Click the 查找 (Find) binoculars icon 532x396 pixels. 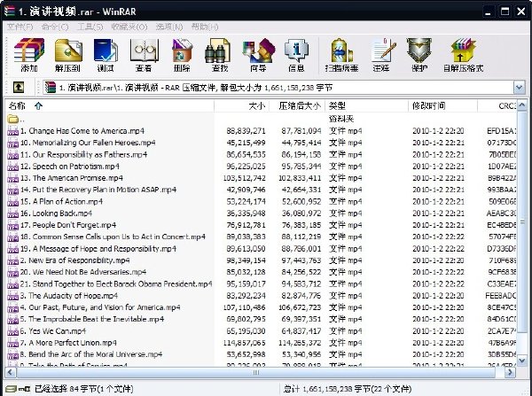pos(219,50)
